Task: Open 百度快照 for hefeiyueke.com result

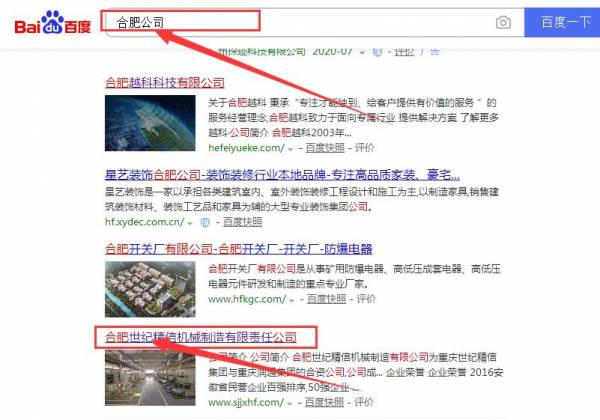Action: tap(325, 148)
